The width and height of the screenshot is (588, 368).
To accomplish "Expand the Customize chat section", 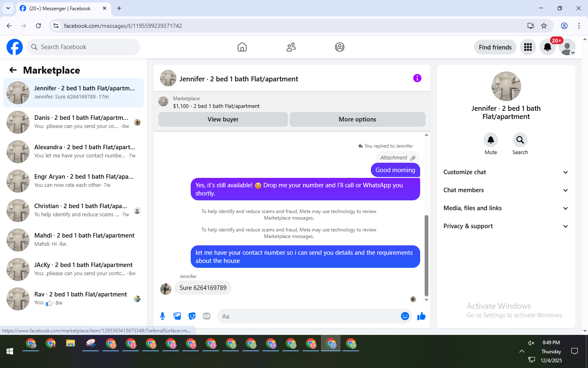I will (506, 172).
